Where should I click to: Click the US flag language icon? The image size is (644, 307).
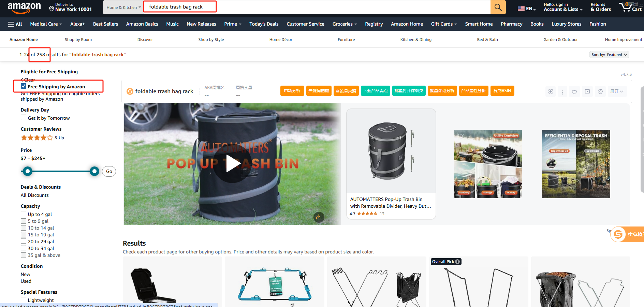tap(521, 9)
